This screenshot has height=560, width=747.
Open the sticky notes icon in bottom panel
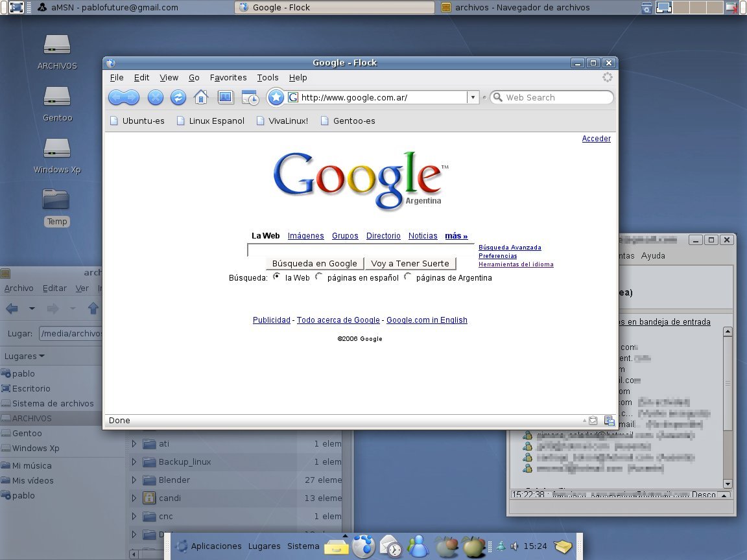(x=563, y=546)
